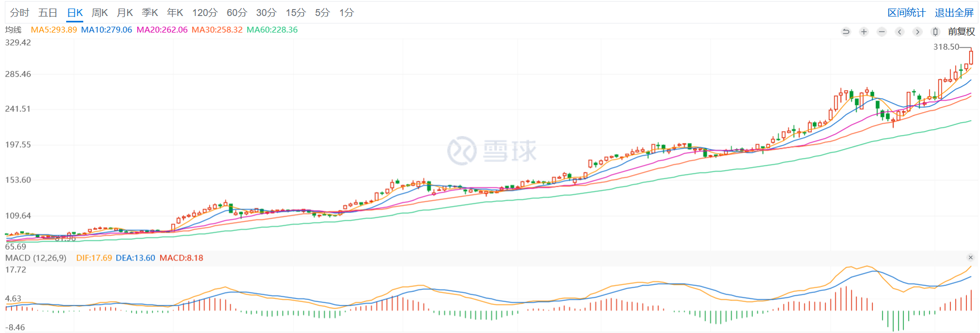
Task: Close the MACD indicator panel
Action: [x=970, y=258]
